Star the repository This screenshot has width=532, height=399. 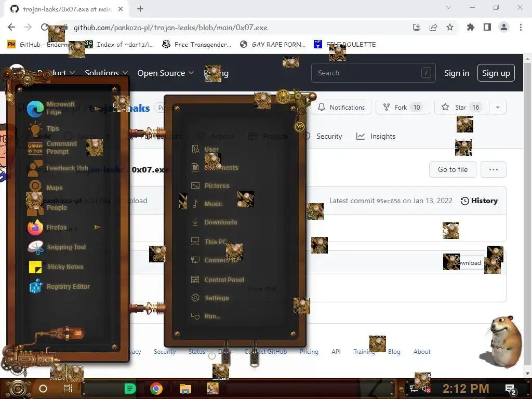462,107
